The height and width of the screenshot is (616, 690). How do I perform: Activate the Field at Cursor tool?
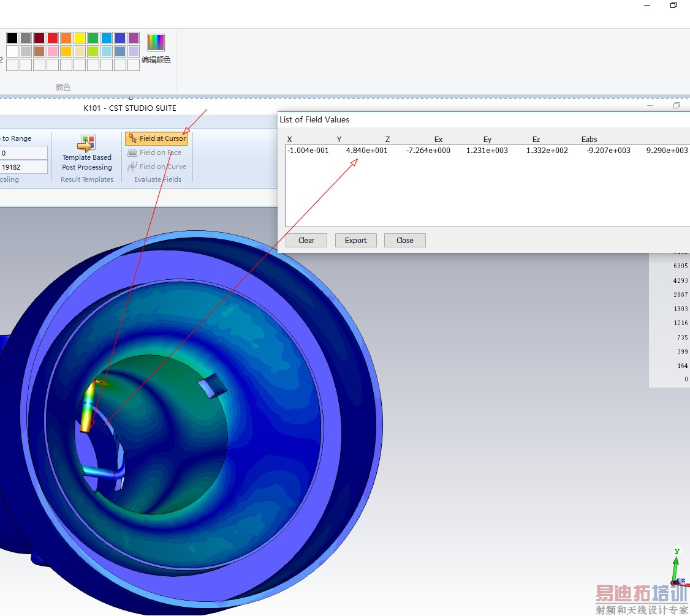coord(157,138)
